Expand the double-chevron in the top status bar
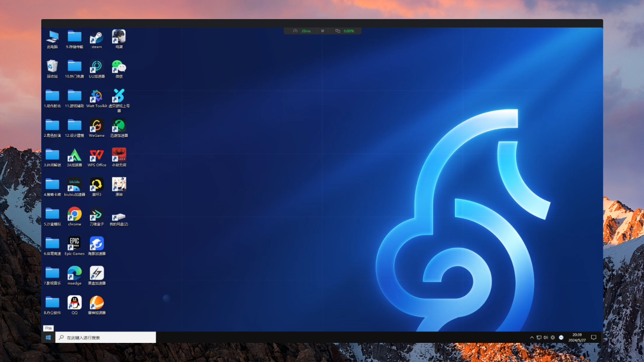The image size is (644, 362). (x=323, y=31)
